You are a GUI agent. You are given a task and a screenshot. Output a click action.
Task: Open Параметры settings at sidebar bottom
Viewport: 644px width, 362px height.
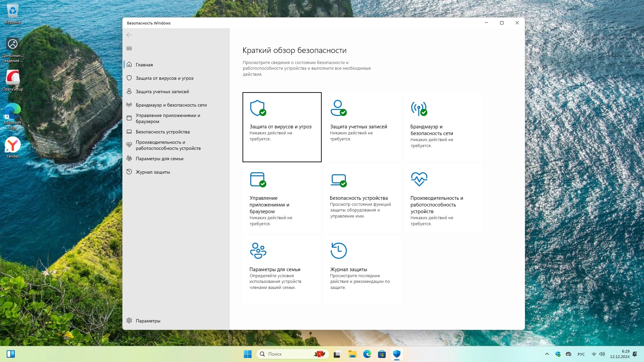148,321
